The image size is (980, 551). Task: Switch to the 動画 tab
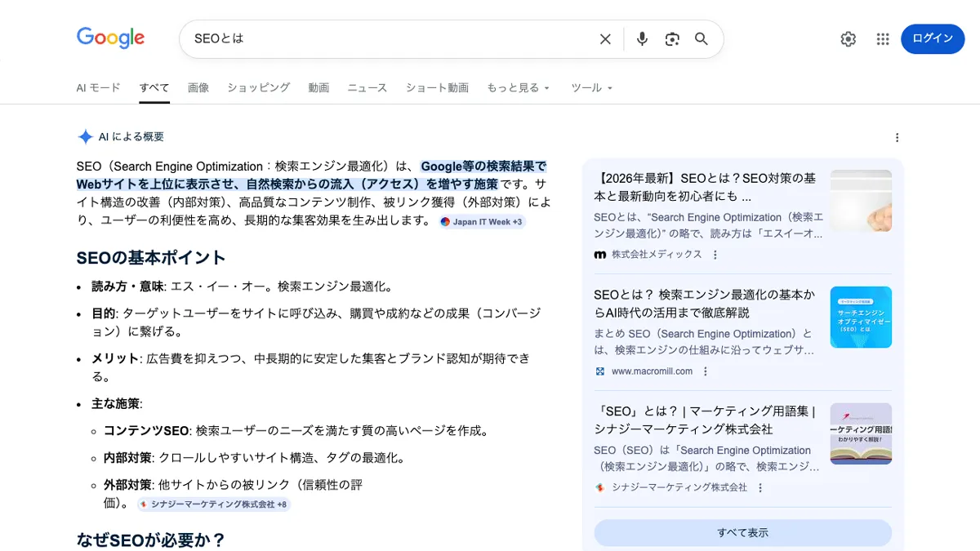318,87
